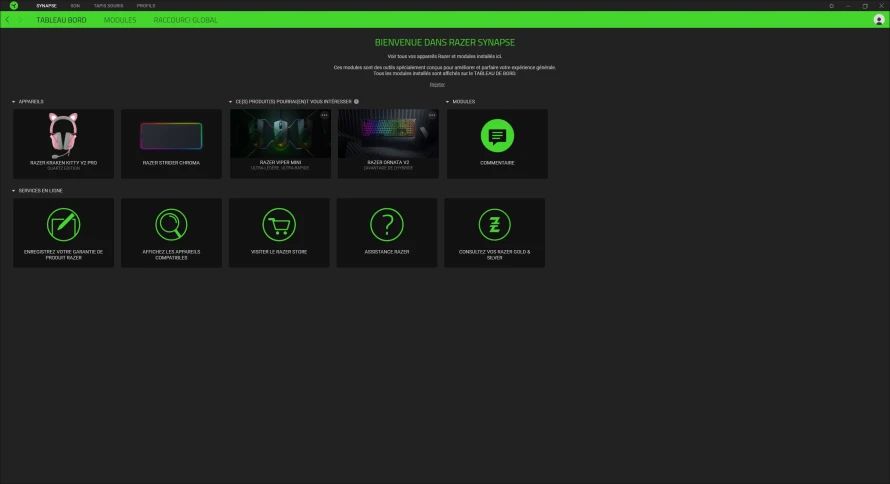Collapse the Appareils section
The width and height of the screenshot is (890, 484).
pos(14,102)
